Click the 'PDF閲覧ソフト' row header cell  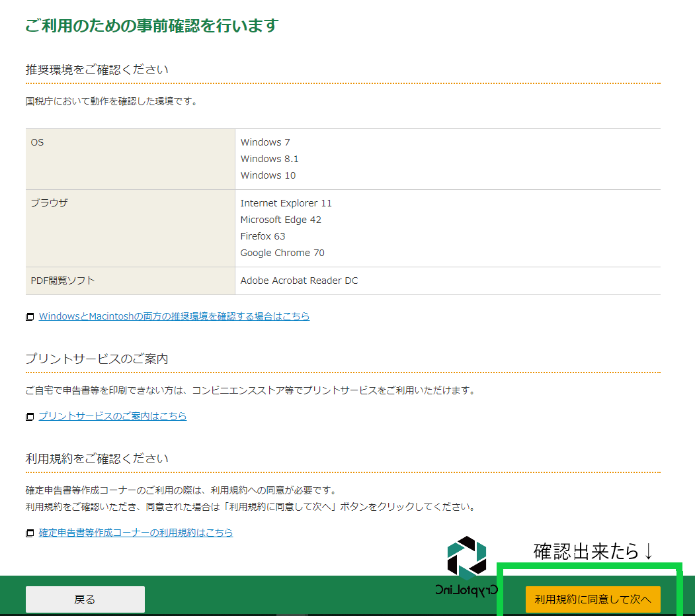(130, 281)
